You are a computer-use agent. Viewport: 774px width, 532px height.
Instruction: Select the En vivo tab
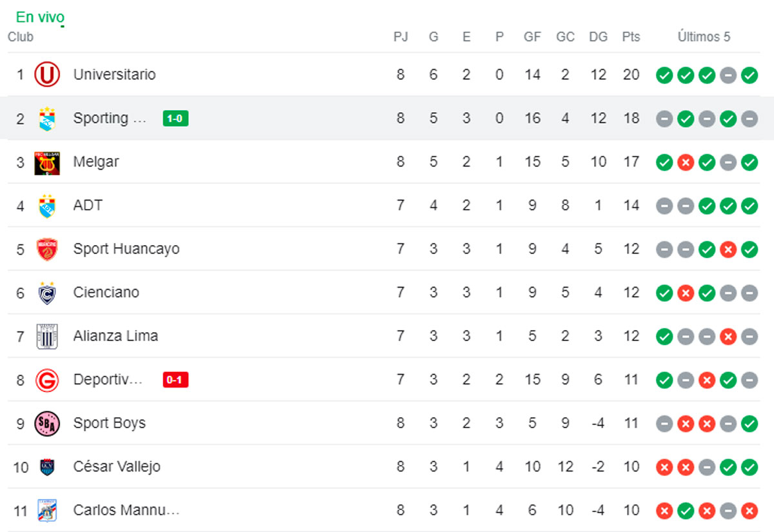point(40,17)
